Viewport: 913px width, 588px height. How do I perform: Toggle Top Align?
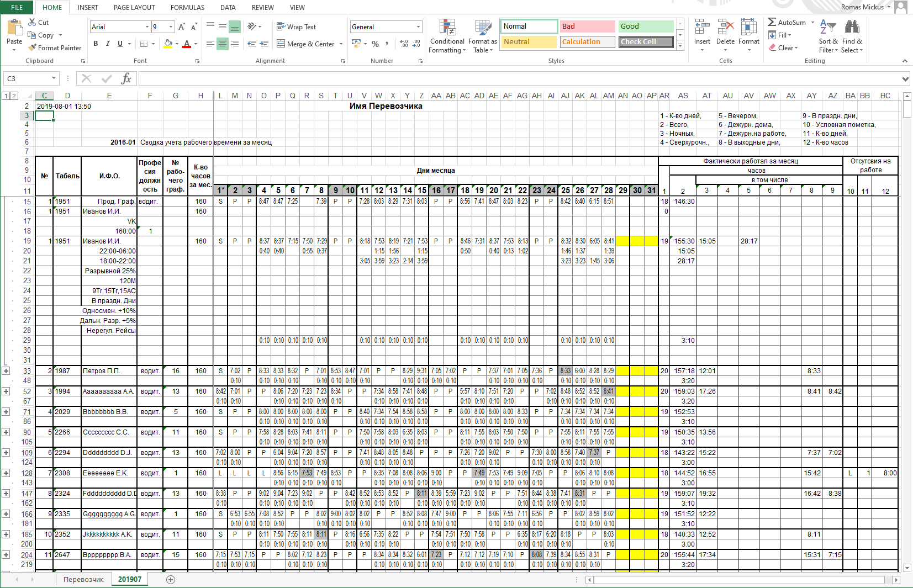coord(210,27)
